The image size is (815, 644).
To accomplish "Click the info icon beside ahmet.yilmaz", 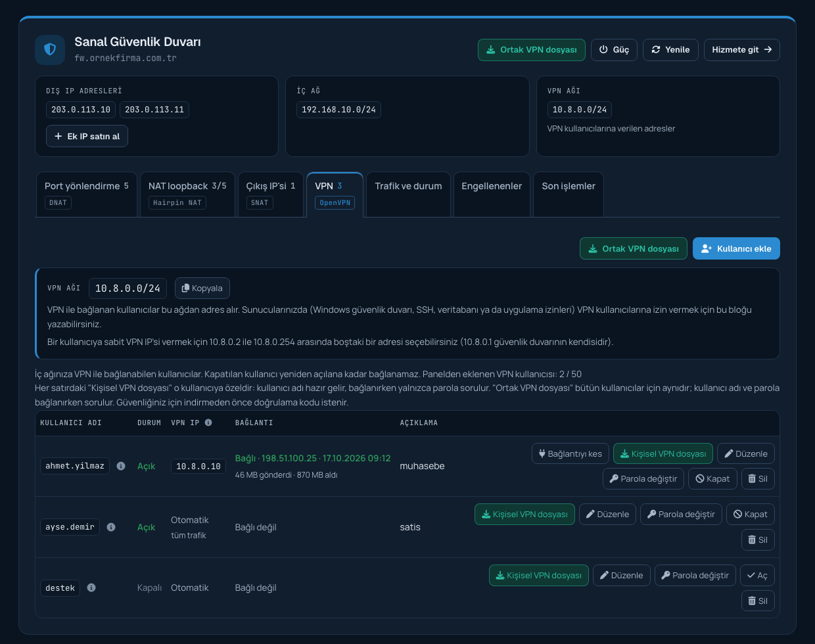I will click(121, 466).
